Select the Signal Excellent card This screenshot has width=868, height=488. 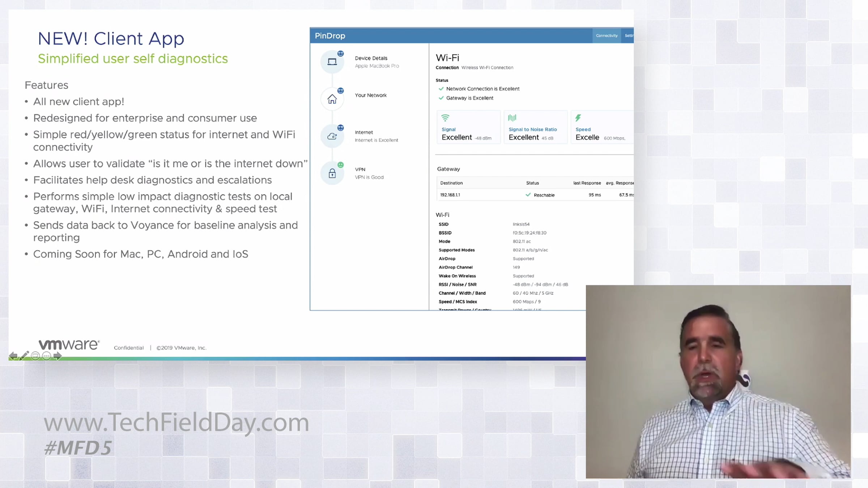pos(468,127)
